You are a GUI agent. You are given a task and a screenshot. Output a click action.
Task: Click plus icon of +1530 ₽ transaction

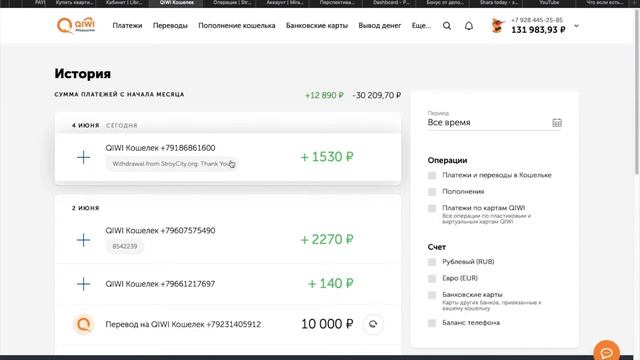[x=83, y=157]
